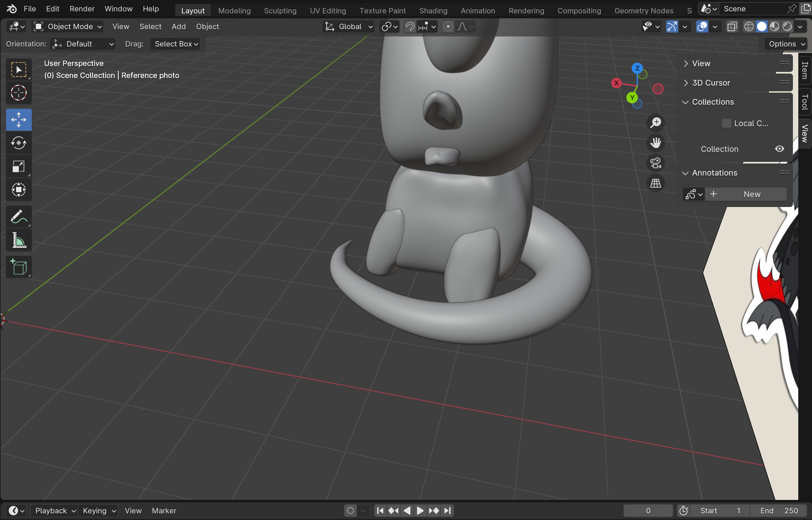The width and height of the screenshot is (812, 520).
Task: Activate the Move tool
Action: coord(19,119)
